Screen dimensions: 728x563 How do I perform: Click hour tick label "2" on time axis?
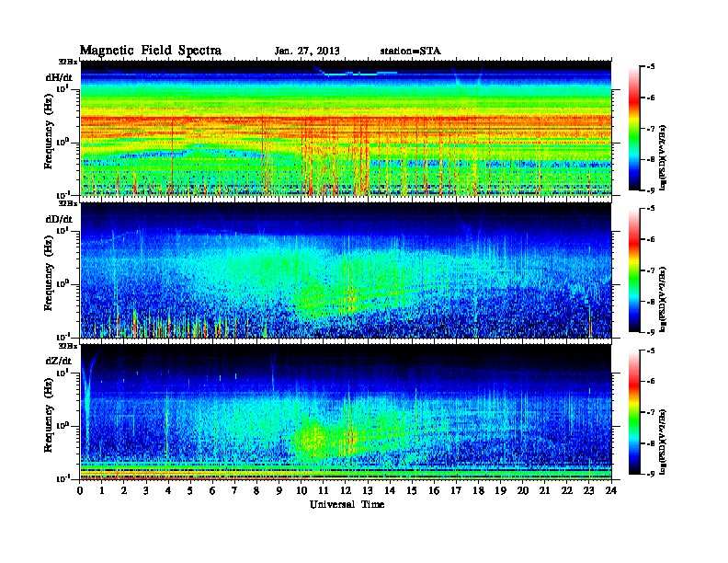tap(124, 490)
